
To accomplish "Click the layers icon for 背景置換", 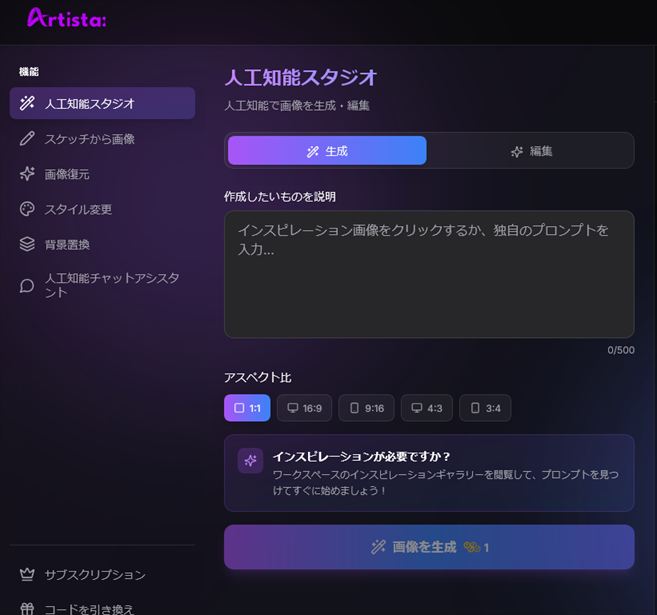I will pyautogui.click(x=27, y=244).
